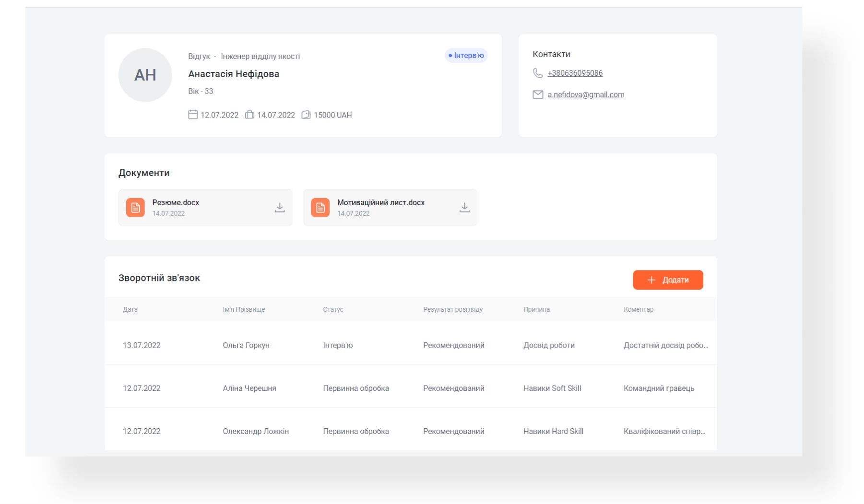Click the Результат розгляду column header
This screenshot has height=504, width=864.
pos(452,309)
